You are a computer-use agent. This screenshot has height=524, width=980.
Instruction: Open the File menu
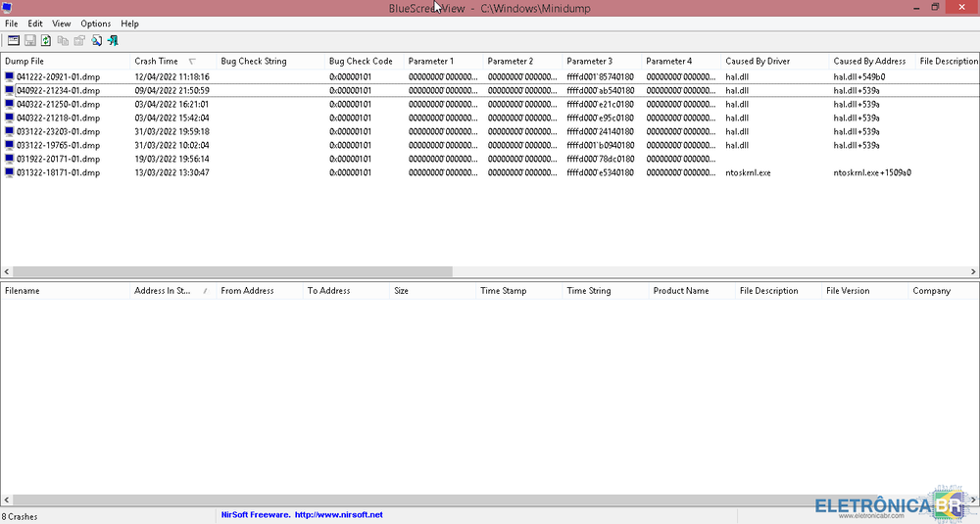(12, 24)
